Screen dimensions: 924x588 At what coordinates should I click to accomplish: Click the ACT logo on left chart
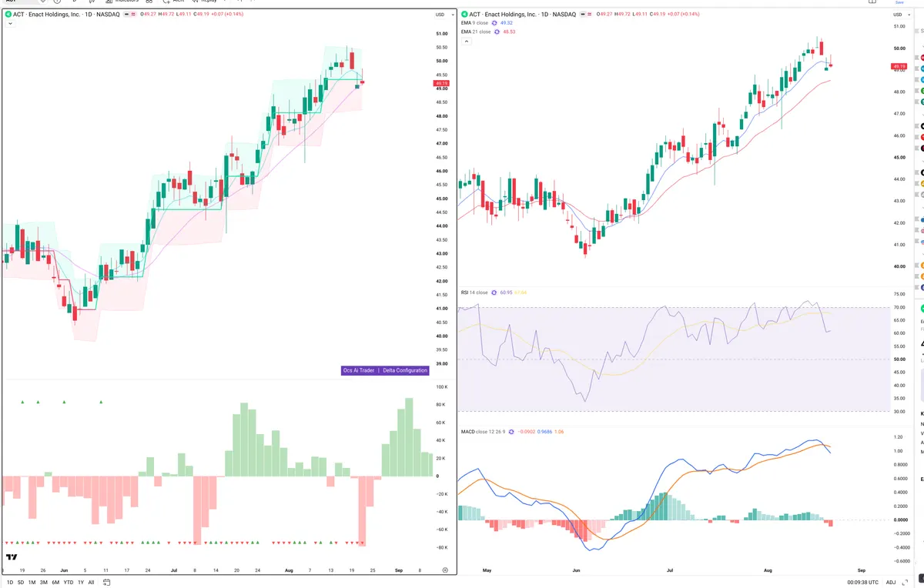pyautogui.click(x=8, y=15)
